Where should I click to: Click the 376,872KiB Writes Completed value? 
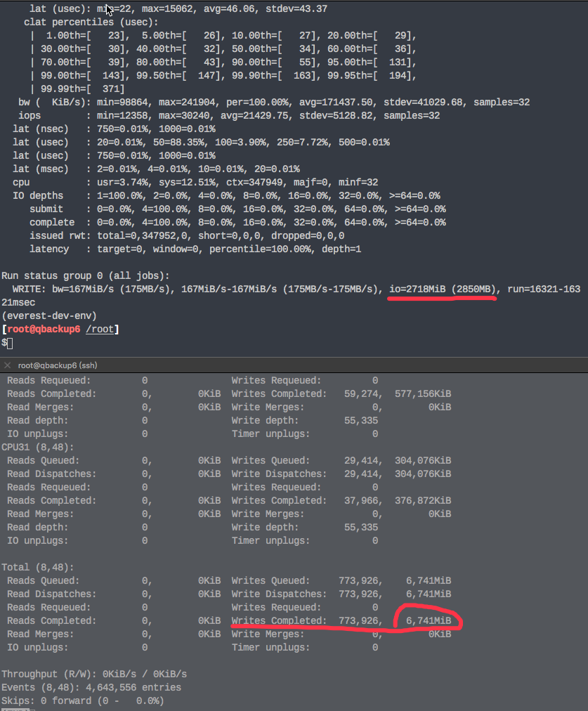tap(423, 501)
